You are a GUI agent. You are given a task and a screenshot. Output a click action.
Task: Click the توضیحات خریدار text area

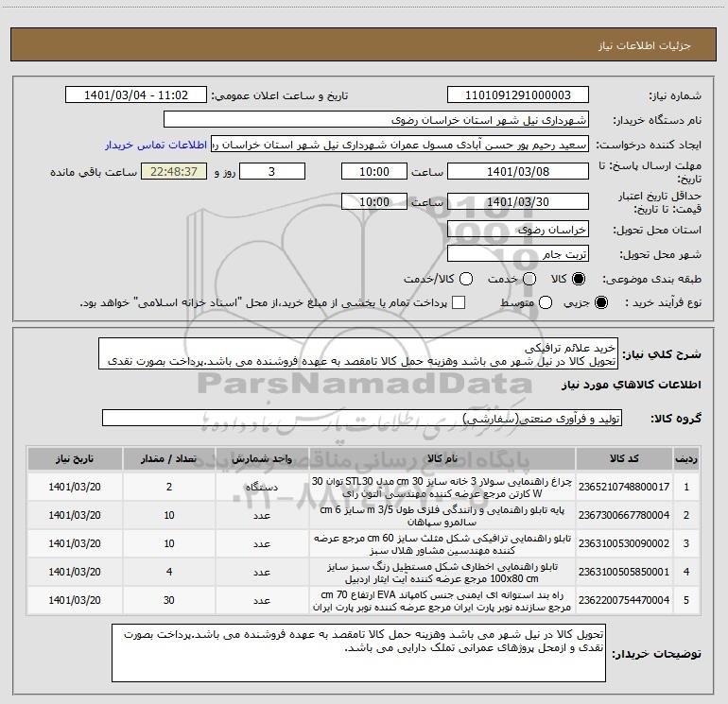point(358,653)
